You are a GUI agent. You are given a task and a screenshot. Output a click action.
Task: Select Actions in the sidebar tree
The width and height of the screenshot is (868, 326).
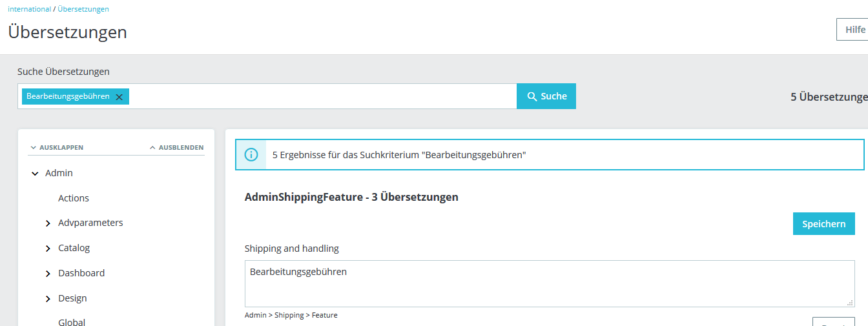pos(74,198)
